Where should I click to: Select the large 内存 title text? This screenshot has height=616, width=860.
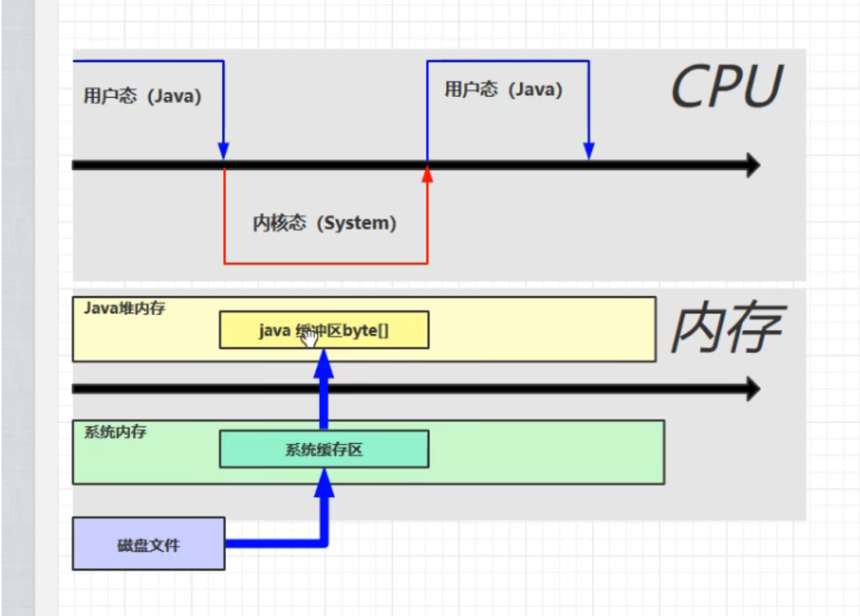click(x=727, y=328)
